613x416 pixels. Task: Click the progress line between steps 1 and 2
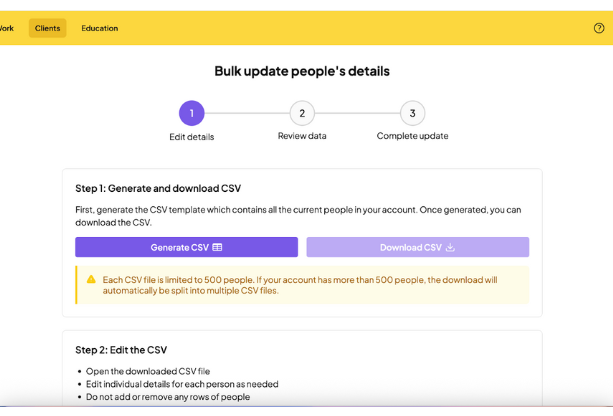pyautogui.click(x=247, y=113)
